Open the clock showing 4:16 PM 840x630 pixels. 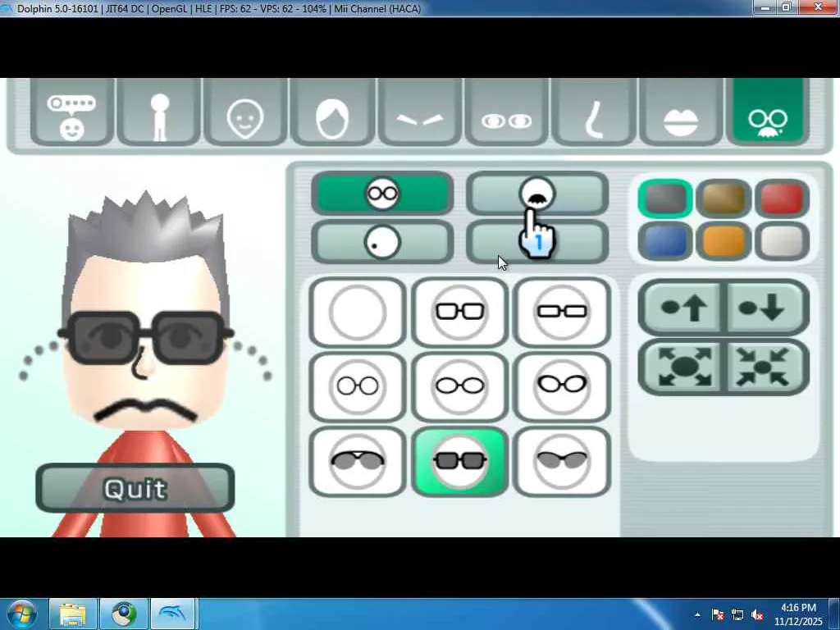(x=797, y=614)
